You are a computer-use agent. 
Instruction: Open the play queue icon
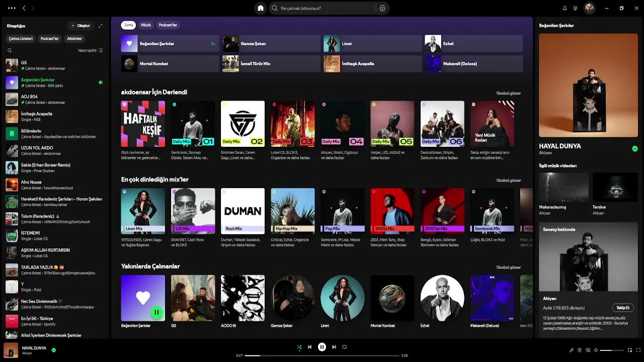(x=580, y=350)
